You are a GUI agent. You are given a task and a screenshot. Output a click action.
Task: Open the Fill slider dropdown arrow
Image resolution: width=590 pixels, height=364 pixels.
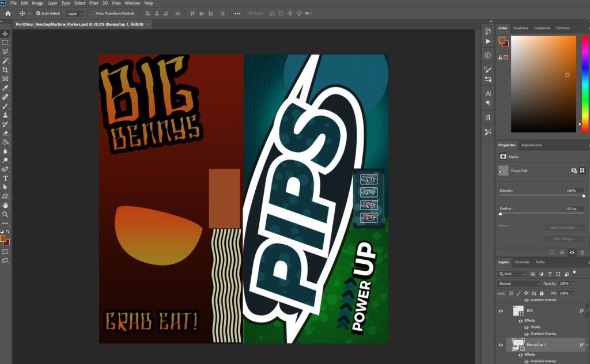(573, 293)
